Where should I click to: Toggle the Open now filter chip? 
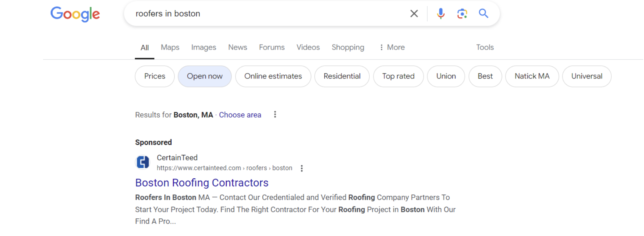tap(205, 76)
